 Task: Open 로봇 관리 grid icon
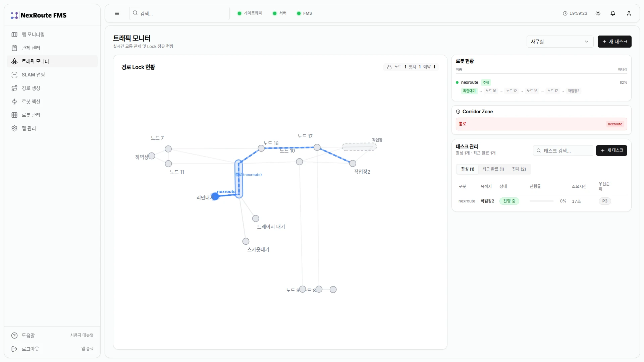[x=14, y=115]
